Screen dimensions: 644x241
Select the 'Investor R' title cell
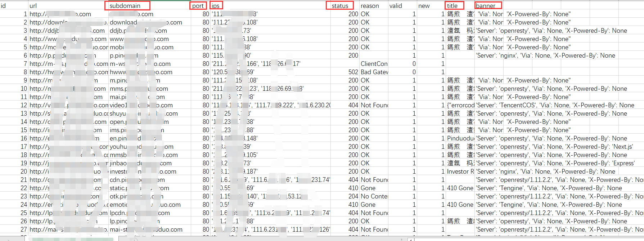[460, 171]
